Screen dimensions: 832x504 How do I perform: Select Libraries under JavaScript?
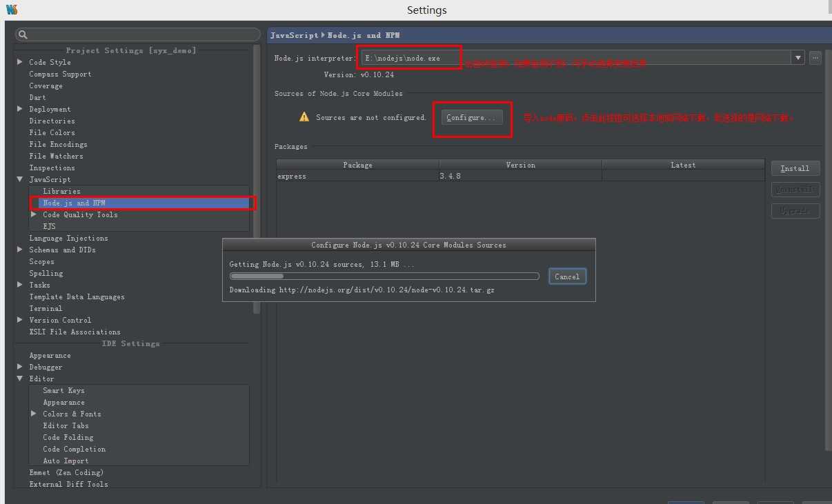coord(61,191)
